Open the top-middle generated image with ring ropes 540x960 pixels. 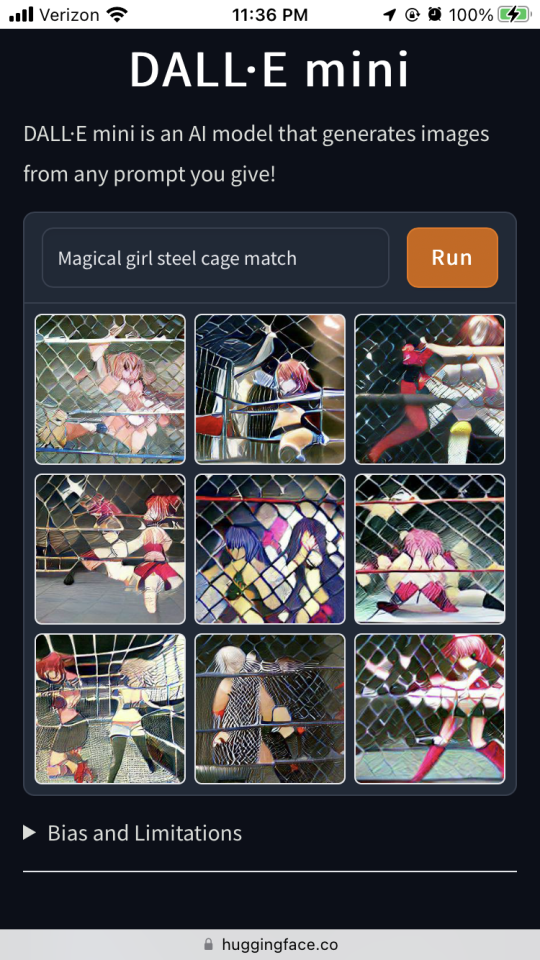(270, 389)
